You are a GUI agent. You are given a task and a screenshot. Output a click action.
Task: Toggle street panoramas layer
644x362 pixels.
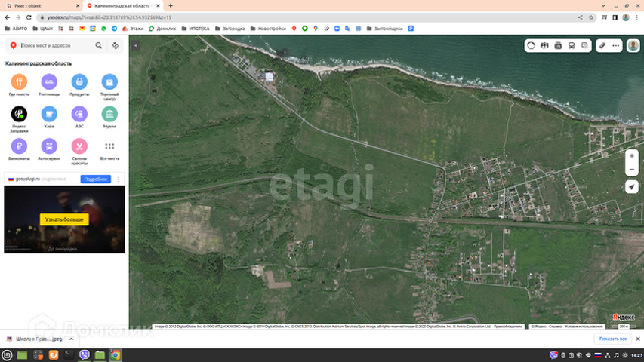pos(558,45)
